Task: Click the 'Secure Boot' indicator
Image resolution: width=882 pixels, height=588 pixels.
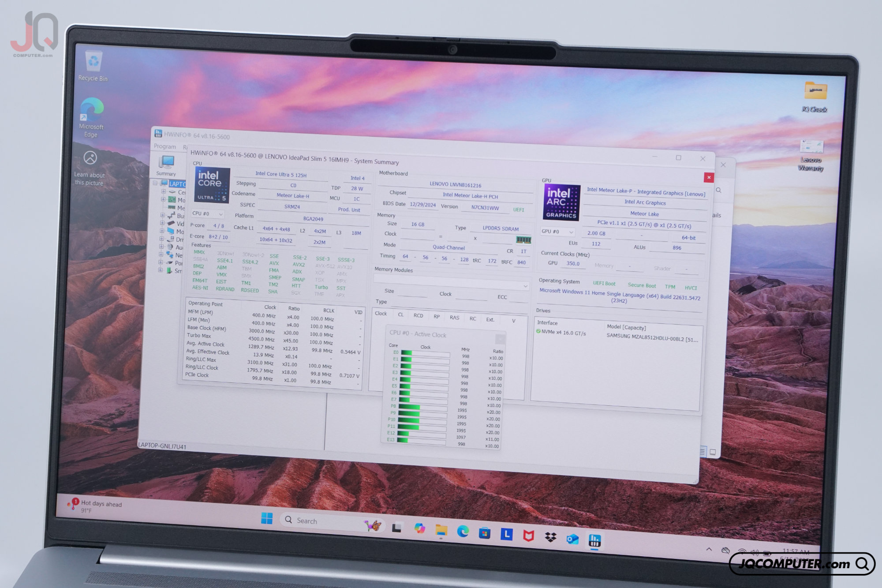Action: pos(642,285)
